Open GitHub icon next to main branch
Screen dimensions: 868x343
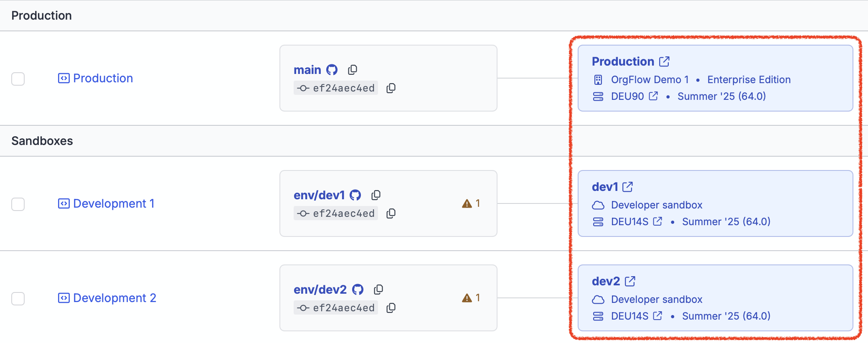[x=332, y=70]
